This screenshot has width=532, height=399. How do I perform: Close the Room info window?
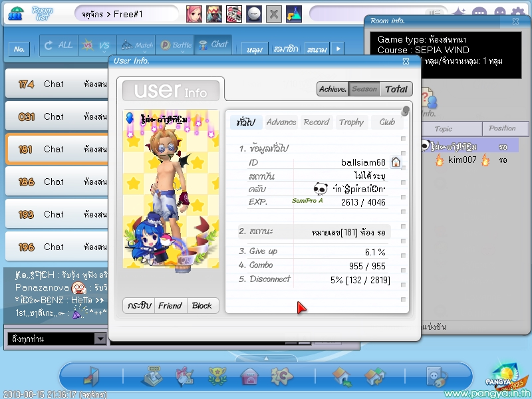click(x=516, y=21)
